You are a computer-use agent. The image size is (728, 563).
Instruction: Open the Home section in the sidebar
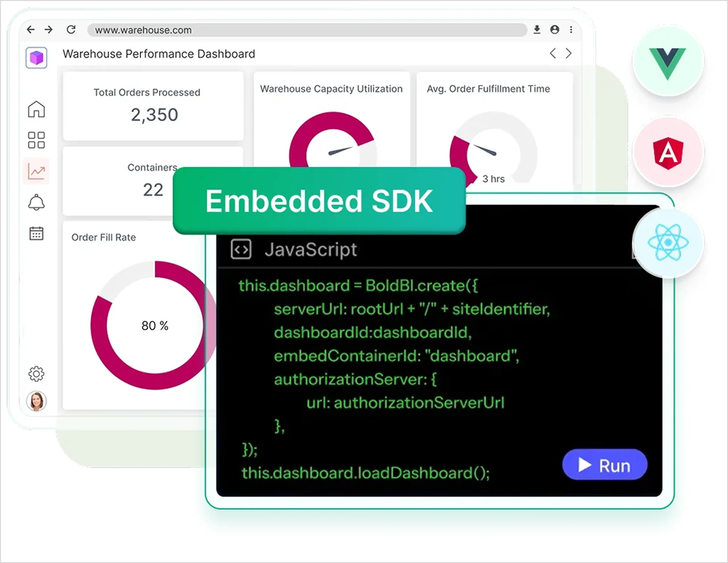36,110
